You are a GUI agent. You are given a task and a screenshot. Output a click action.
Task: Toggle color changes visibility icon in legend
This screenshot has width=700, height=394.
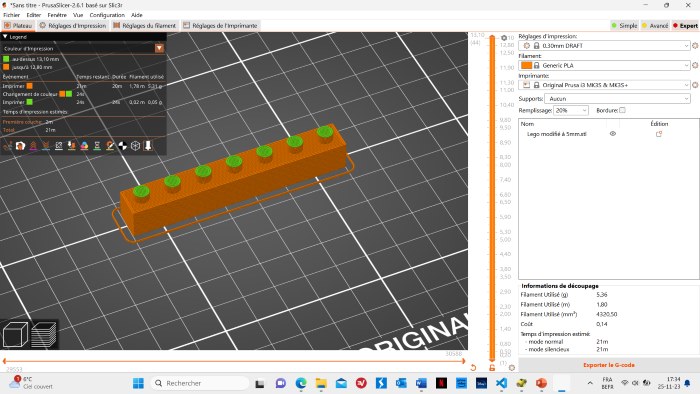[x=84, y=146]
